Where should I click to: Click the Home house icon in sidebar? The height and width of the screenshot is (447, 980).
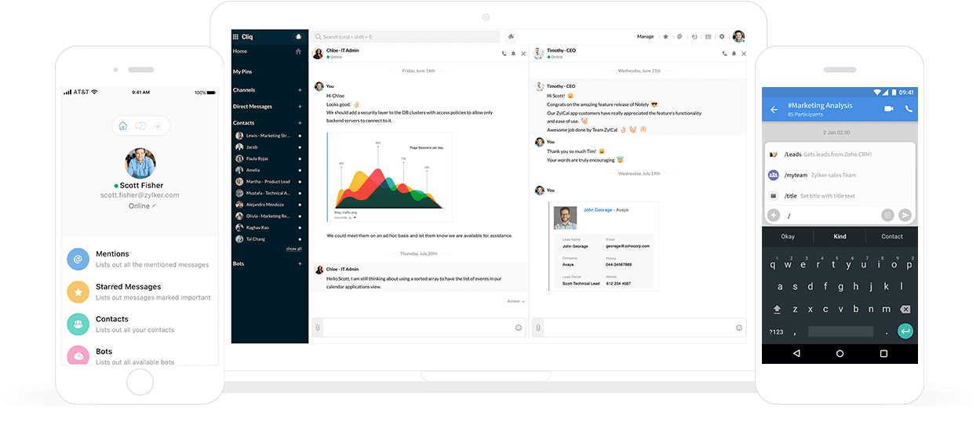pos(298,51)
